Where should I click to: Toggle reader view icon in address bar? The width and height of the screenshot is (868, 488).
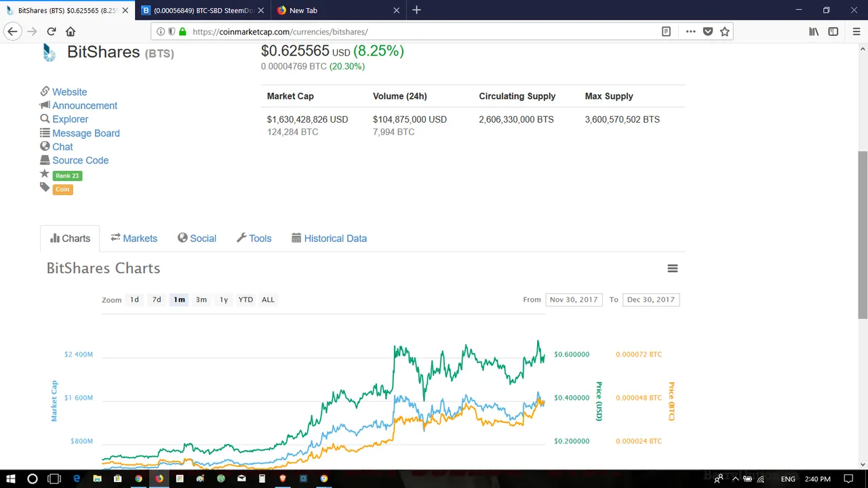[x=666, y=31]
